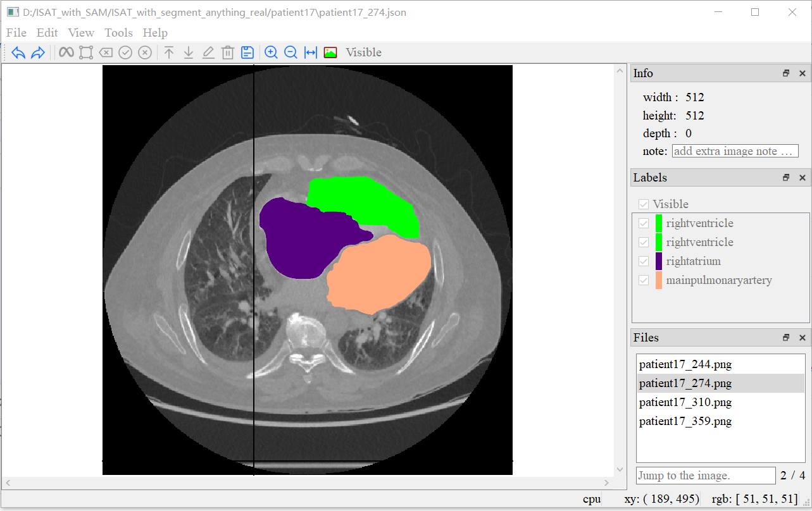Confirm the current annotation with the checkmark icon
Screen dimensions: 812x511
tap(125, 52)
